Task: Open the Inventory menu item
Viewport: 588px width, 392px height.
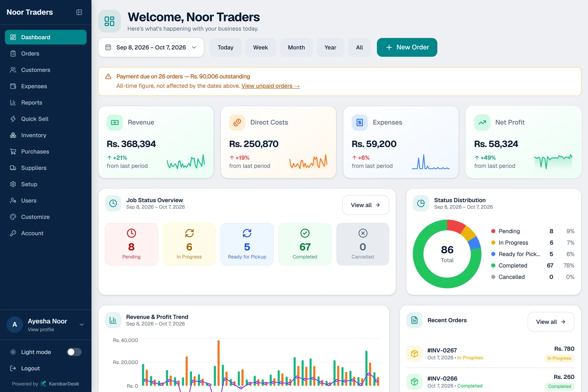Action: (46, 135)
